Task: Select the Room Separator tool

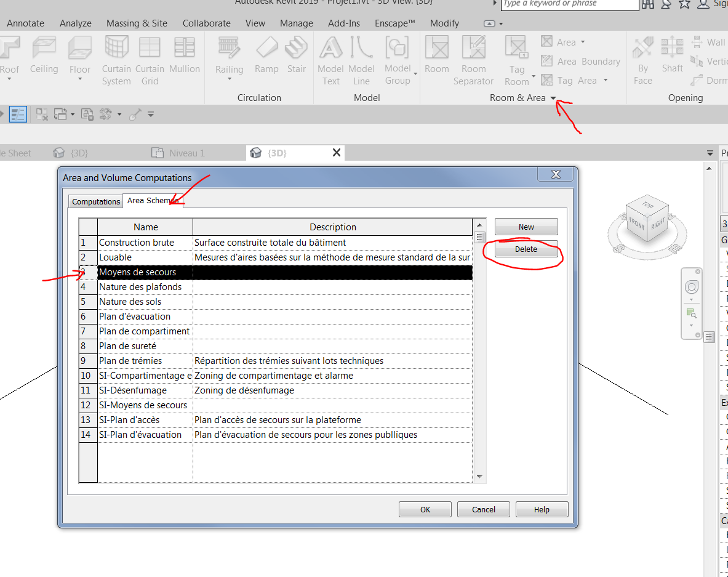Action: pyautogui.click(x=474, y=60)
